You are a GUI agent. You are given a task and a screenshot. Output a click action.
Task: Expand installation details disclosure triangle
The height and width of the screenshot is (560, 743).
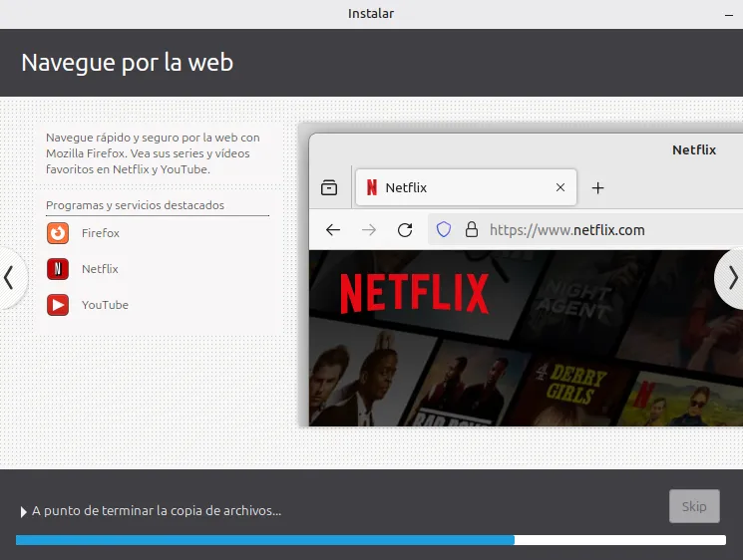click(x=23, y=512)
